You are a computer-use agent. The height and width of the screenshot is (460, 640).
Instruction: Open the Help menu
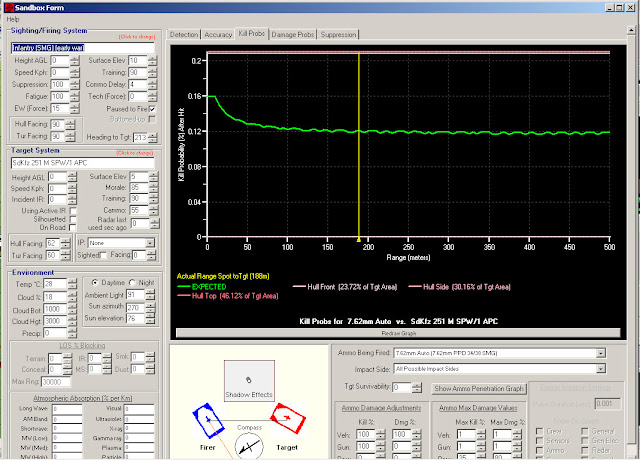click(x=13, y=19)
